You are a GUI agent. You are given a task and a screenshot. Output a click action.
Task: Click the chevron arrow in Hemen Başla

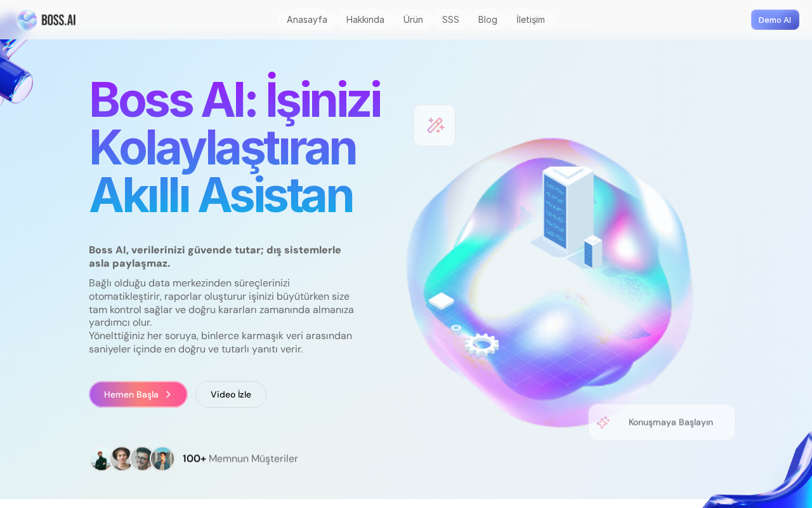[168, 394]
